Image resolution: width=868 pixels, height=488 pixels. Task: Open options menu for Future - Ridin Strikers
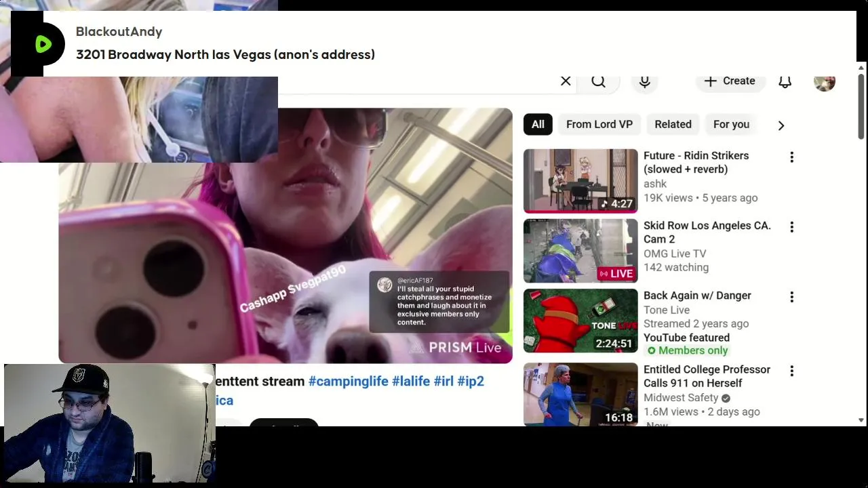[x=791, y=157]
